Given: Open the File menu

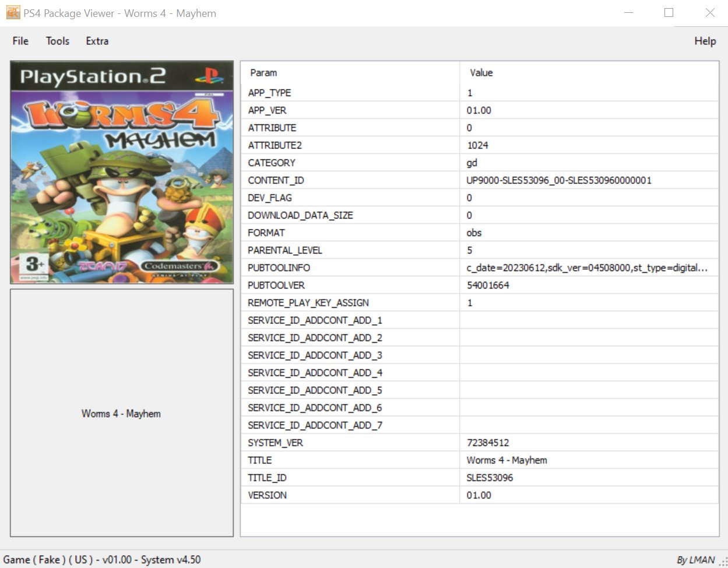Looking at the screenshot, I should point(20,41).
